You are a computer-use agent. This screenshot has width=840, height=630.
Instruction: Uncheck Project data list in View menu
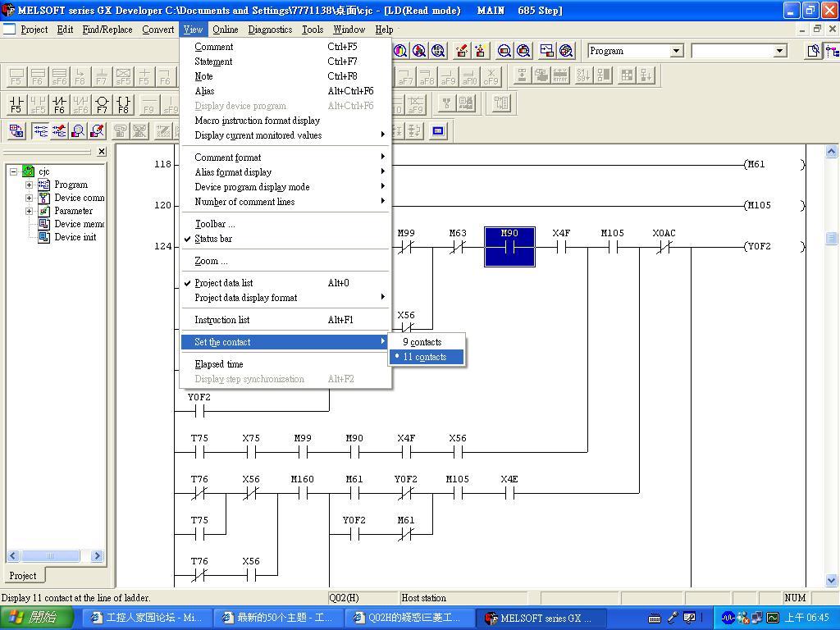pyautogui.click(x=223, y=283)
